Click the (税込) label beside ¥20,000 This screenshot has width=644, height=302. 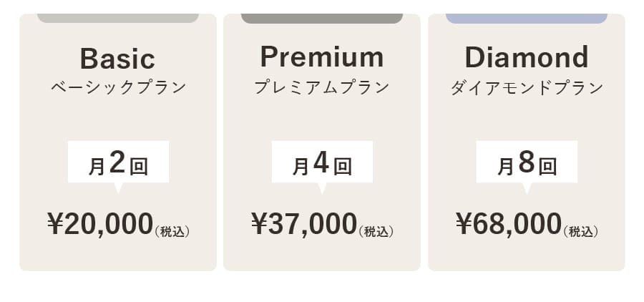pos(172,231)
